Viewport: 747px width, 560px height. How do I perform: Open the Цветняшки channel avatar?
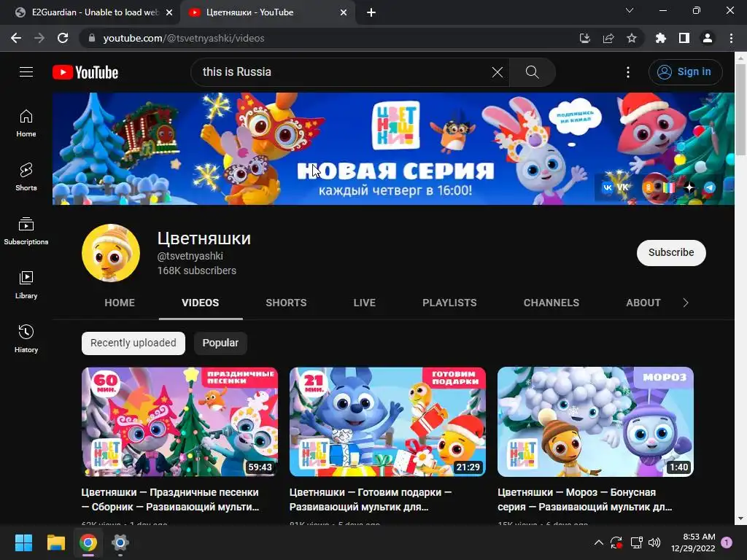(x=111, y=253)
